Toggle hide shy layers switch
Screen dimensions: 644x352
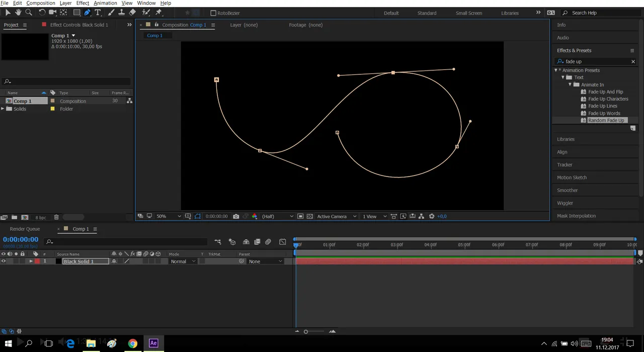coord(246,242)
